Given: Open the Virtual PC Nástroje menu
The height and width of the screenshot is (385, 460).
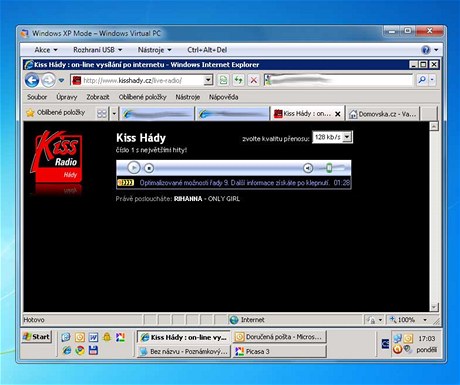Looking at the screenshot, I should click(155, 50).
